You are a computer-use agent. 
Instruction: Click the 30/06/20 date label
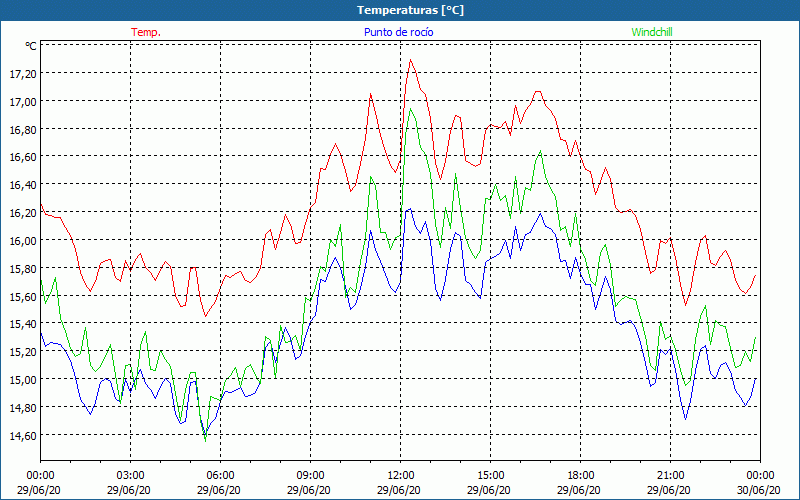coord(758,490)
